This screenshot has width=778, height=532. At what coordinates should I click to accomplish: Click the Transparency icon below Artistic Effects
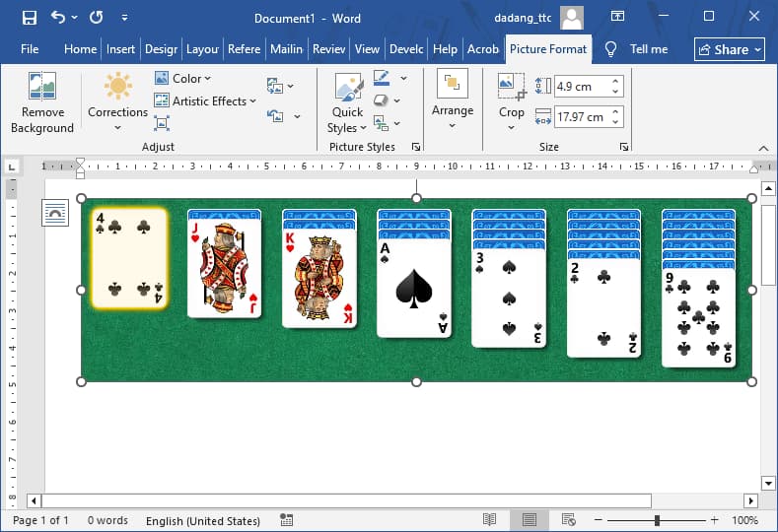162,123
